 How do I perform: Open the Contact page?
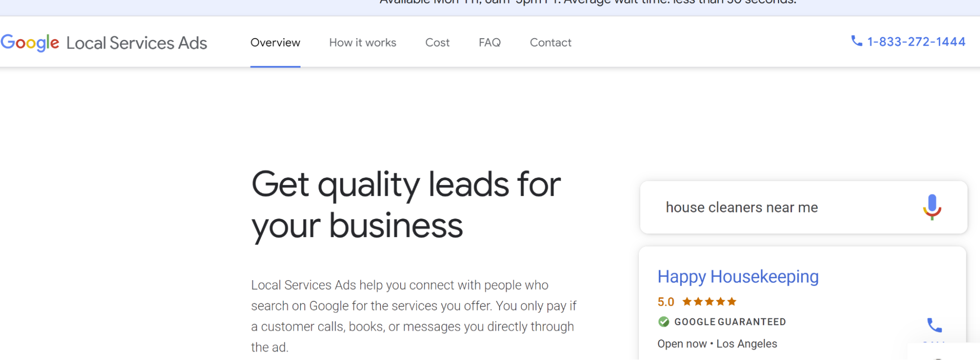click(550, 43)
